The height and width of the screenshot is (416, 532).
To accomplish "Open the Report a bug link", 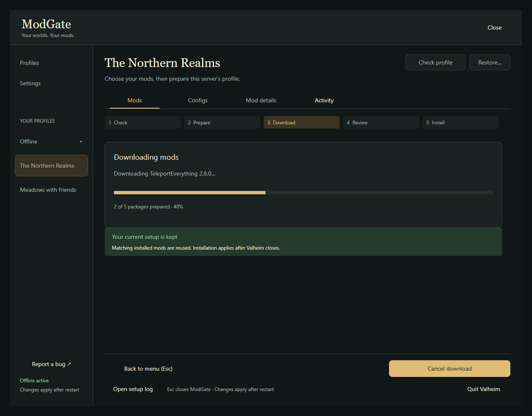I will click(52, 364).
